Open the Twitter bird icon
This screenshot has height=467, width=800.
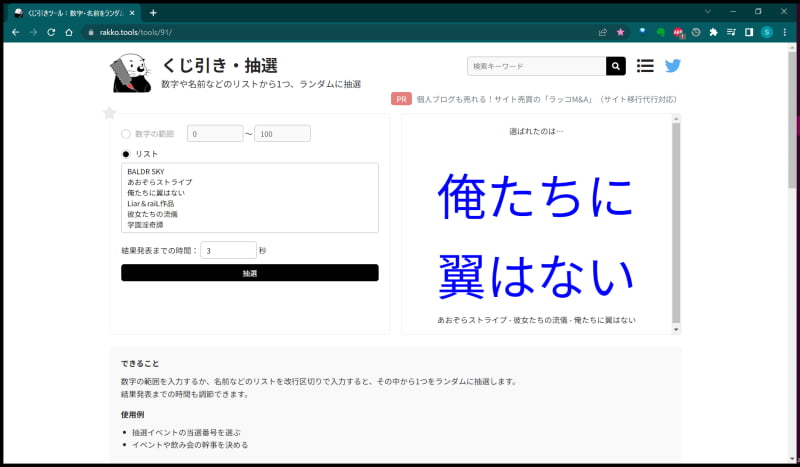tap(672, 66)
